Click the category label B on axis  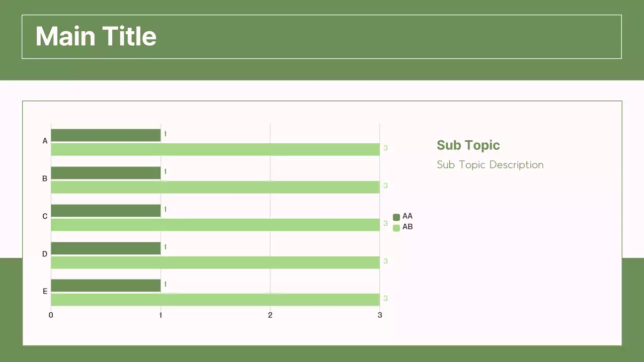tap(45, 178)
